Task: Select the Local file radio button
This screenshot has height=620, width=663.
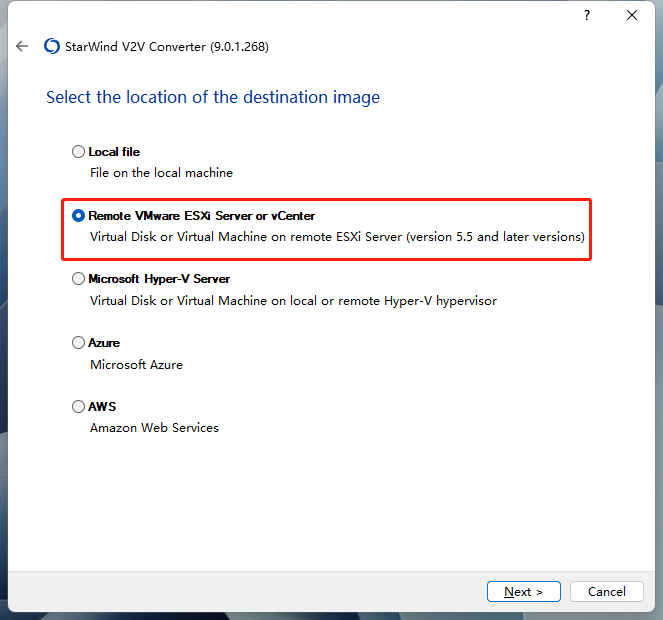Action: pos(79,152)
